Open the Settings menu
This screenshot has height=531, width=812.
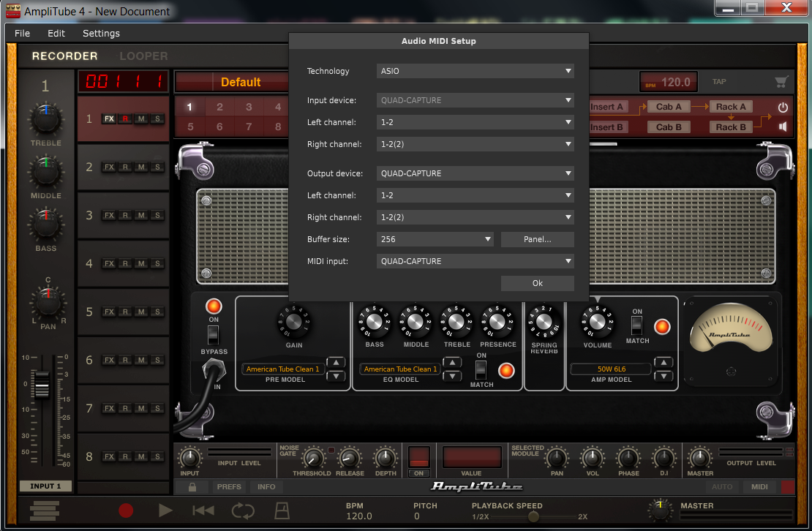pos(101,33)
